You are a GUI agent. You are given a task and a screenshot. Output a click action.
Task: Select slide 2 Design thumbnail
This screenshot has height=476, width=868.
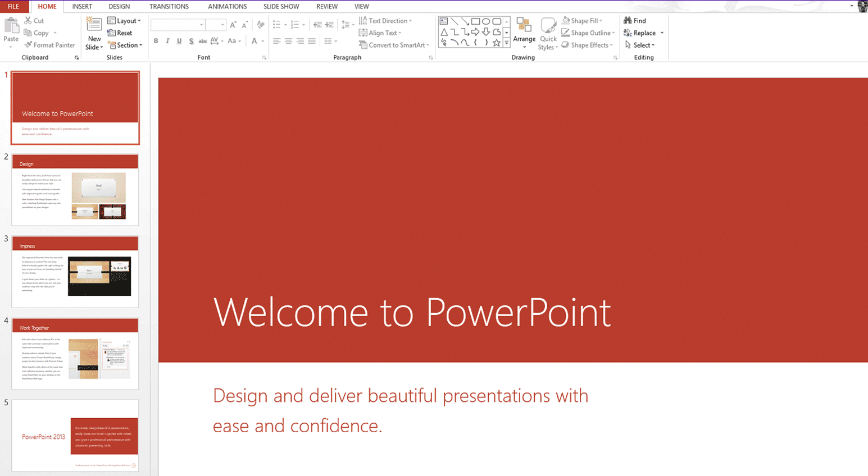click(x=75, y=190)
